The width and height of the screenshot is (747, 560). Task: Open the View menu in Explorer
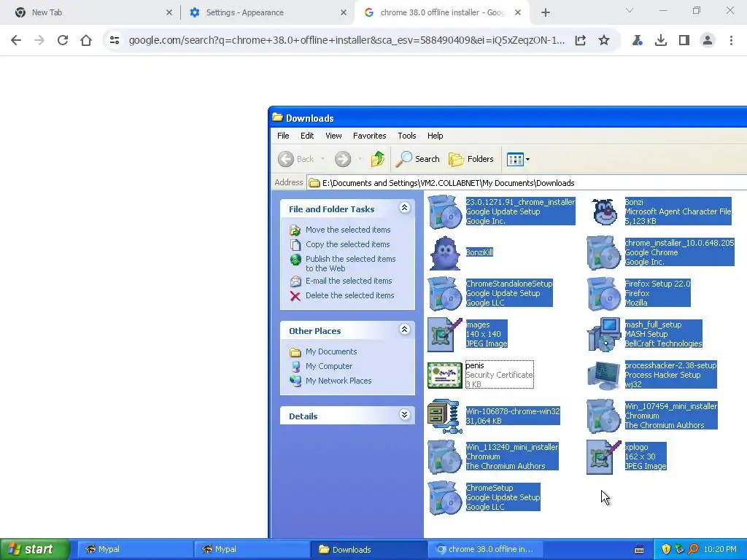pos(333,136)
